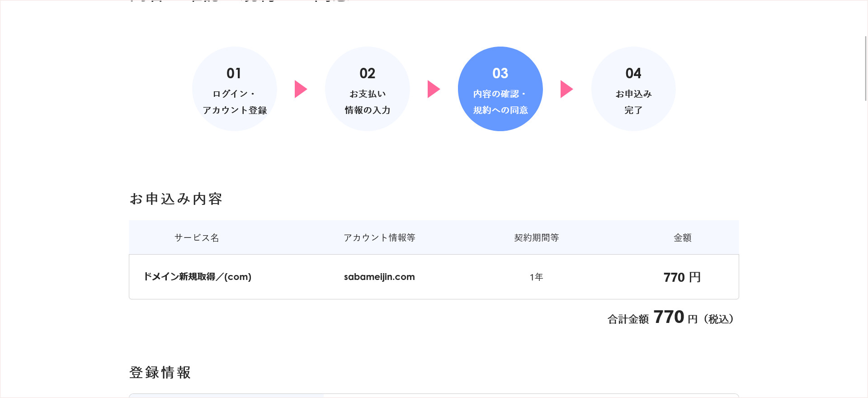Click the 770 円 price in the table row

click(682, 277)
